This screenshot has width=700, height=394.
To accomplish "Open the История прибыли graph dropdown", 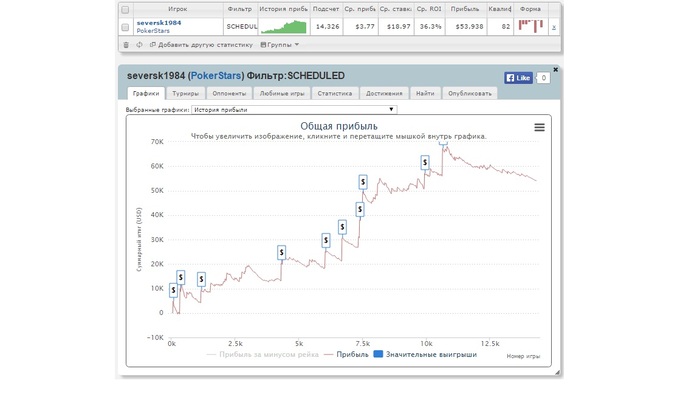I will click(x=294, y=110).
